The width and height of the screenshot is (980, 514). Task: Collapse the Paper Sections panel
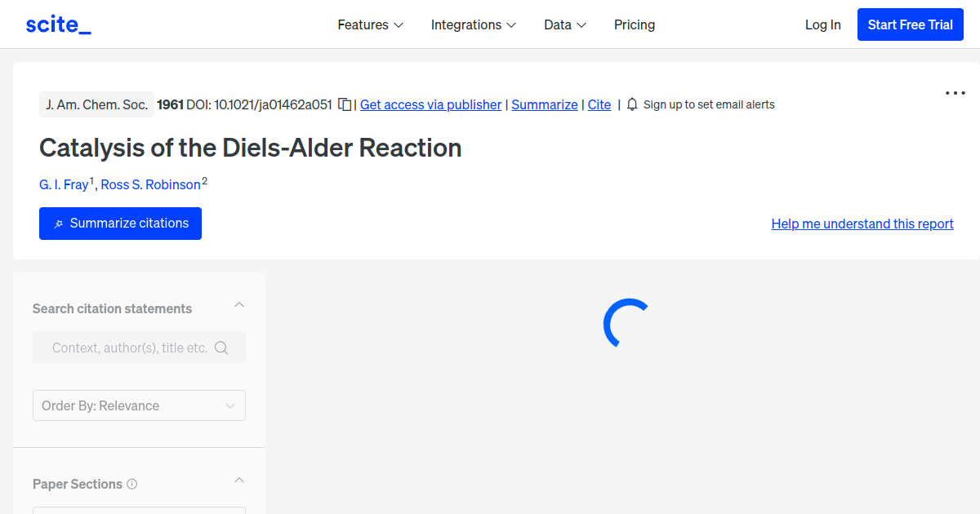(x=239, y=480)
